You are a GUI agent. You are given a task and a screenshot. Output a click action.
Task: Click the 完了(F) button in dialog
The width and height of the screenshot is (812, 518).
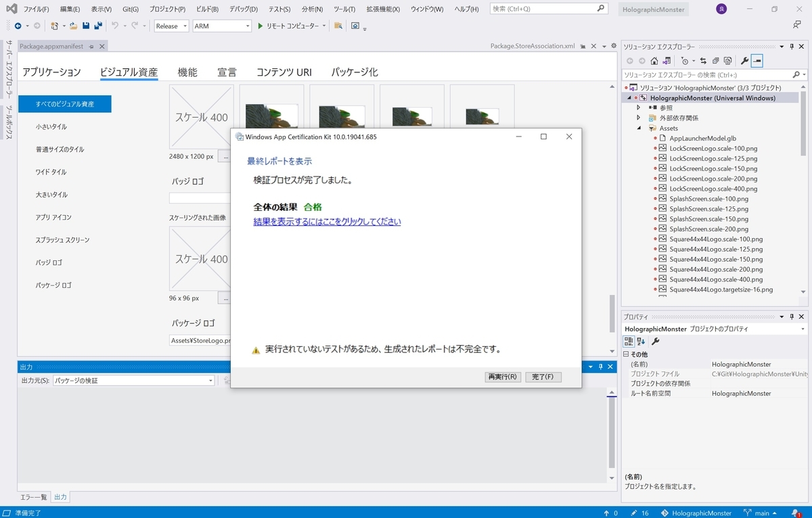pos(543,377)
